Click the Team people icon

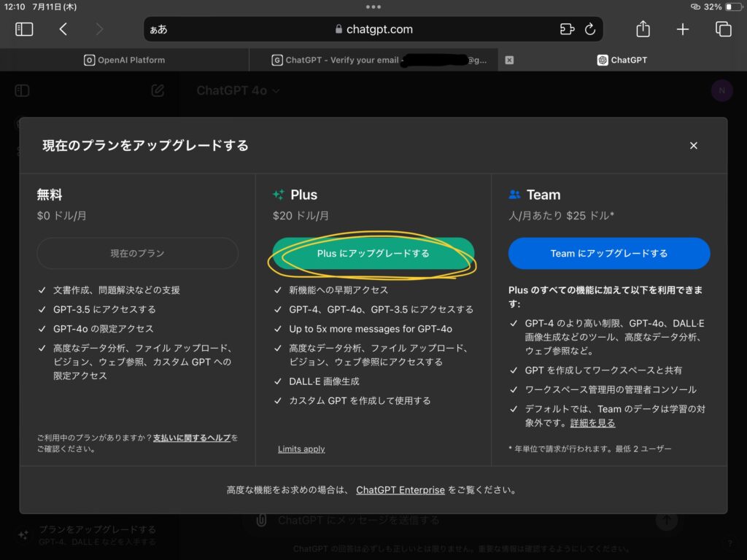point(514,194)
